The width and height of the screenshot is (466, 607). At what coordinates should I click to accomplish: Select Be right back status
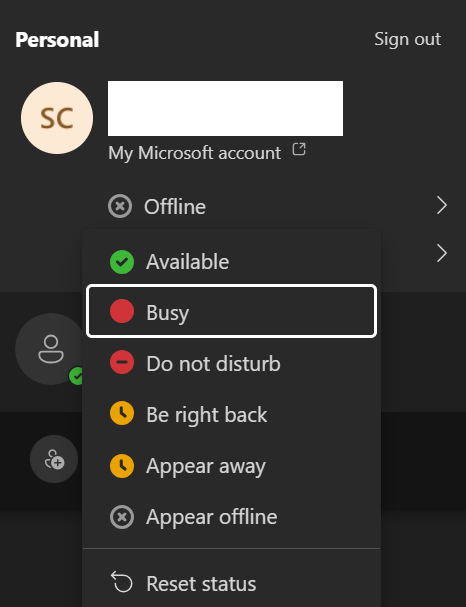[231, 415]
